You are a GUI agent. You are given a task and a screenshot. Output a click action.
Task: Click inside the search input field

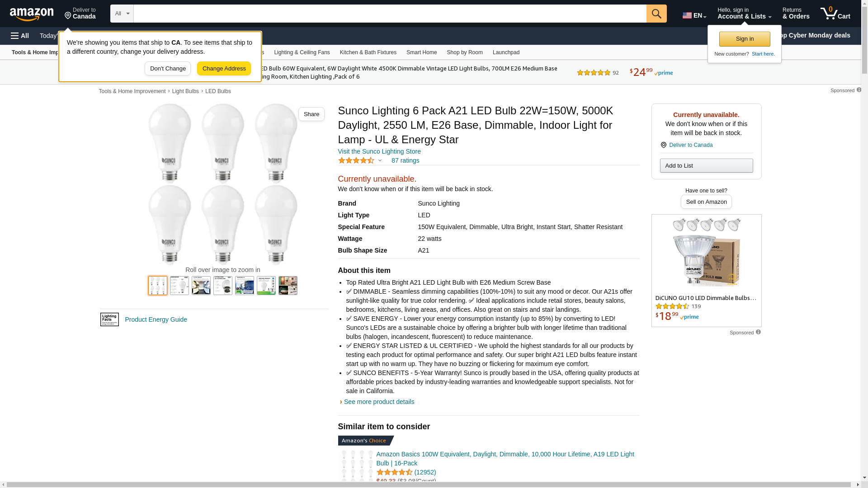[390, 14]
